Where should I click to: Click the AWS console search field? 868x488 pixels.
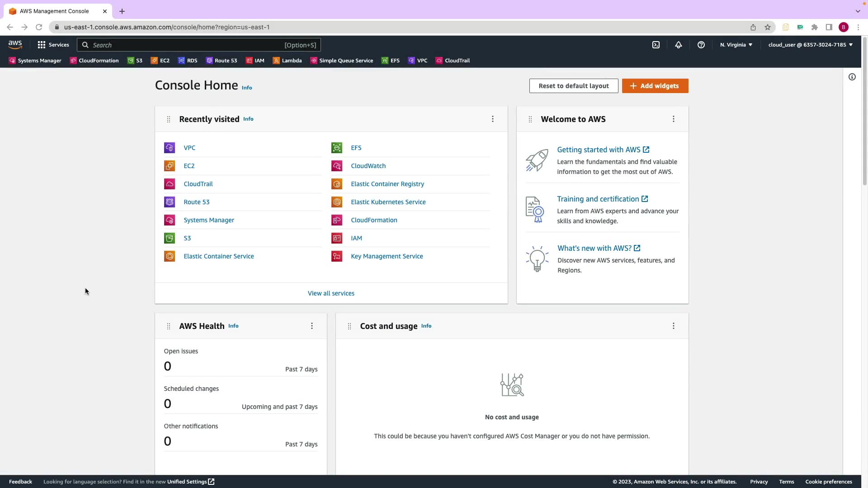point(190,45)
